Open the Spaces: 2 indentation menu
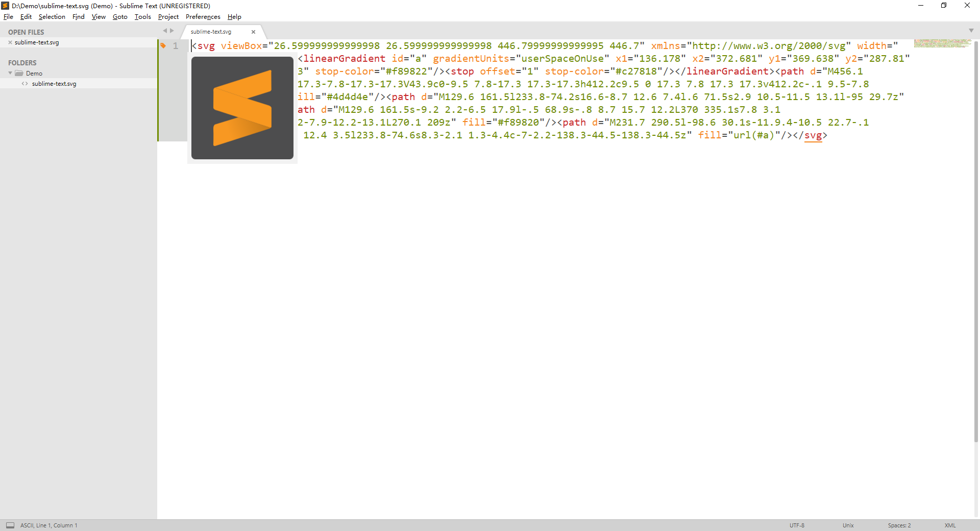The height and width of the screenshot is (531, 980). pos(899,525)
